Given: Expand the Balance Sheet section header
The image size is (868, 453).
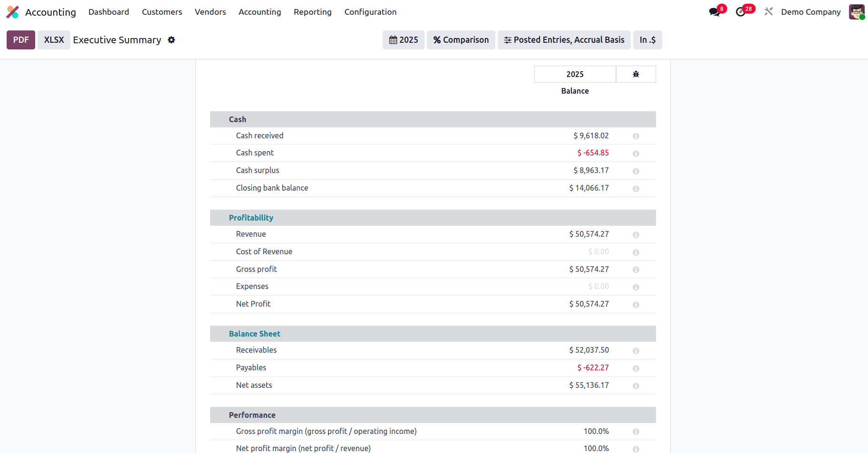Looking at the screenshot, I should point(254,334).
